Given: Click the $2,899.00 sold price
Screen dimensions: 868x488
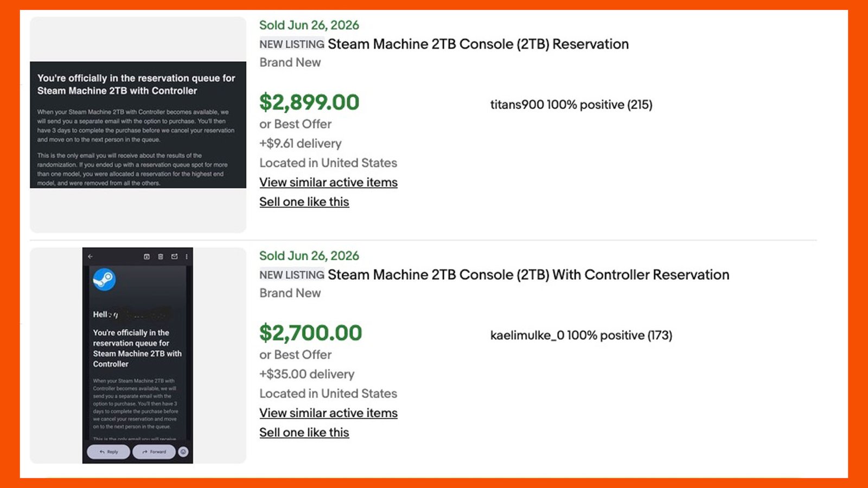Looking at the screenshot, I should click(x=309, y=102).
